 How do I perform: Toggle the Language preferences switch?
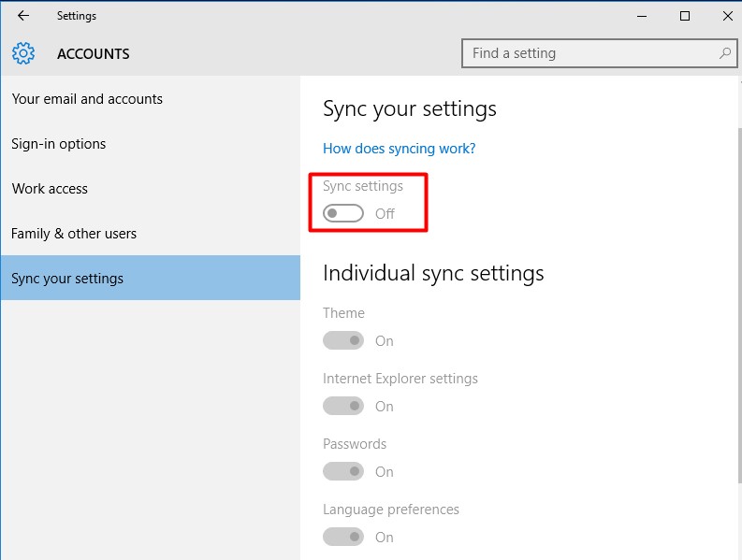[x=343, y=538]
